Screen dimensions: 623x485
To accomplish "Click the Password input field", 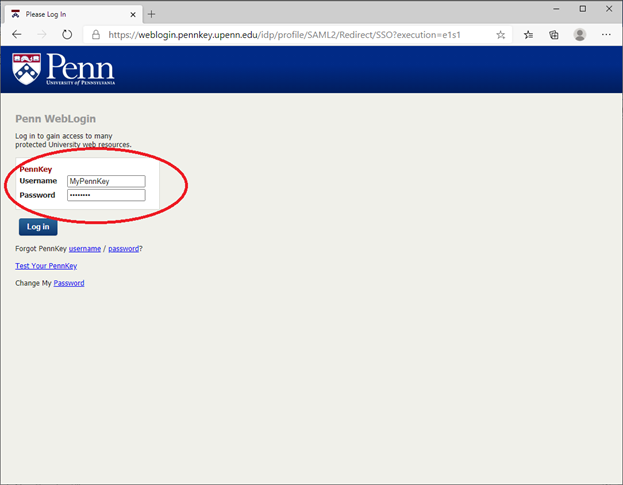I will pyautogui.click(x=106, y=195).
